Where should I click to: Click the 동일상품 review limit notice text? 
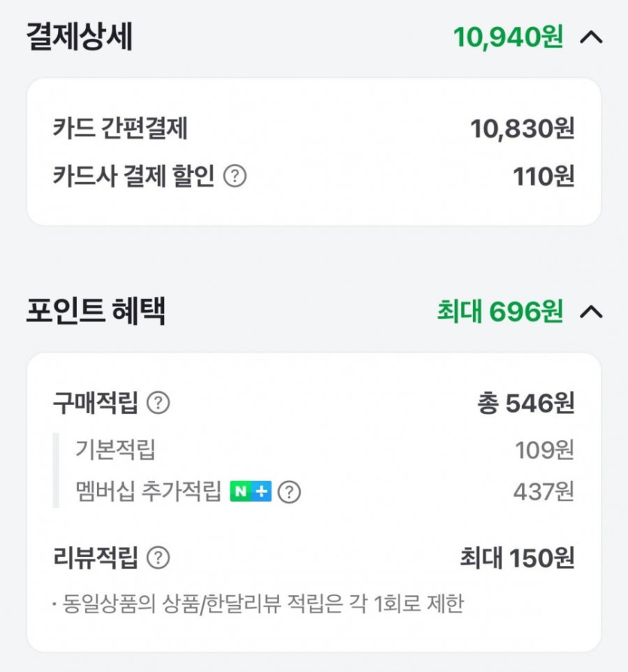click(x=259, y=604)
